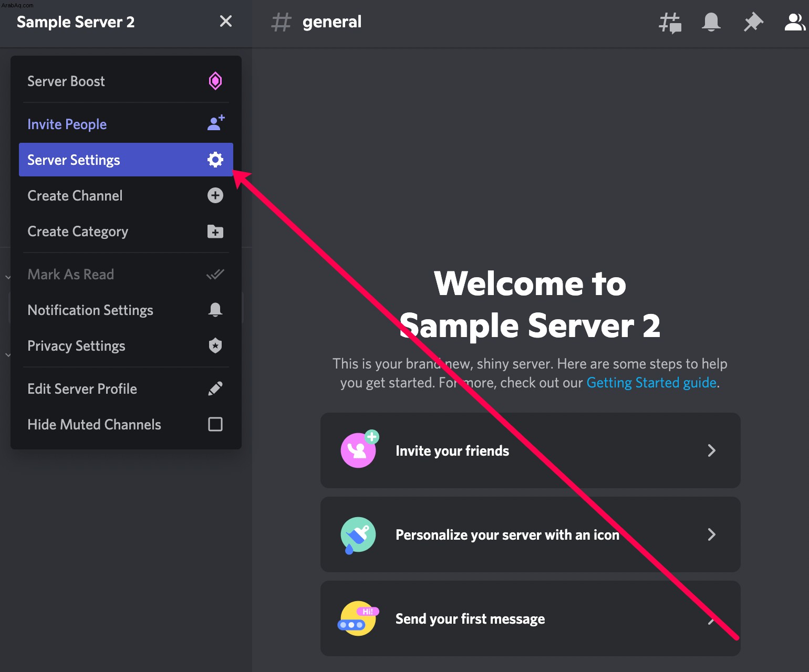The width and height of the screenshot is (809, 672).
Task: Click the Notification Settings bell icon
Action: click(215, 310)
